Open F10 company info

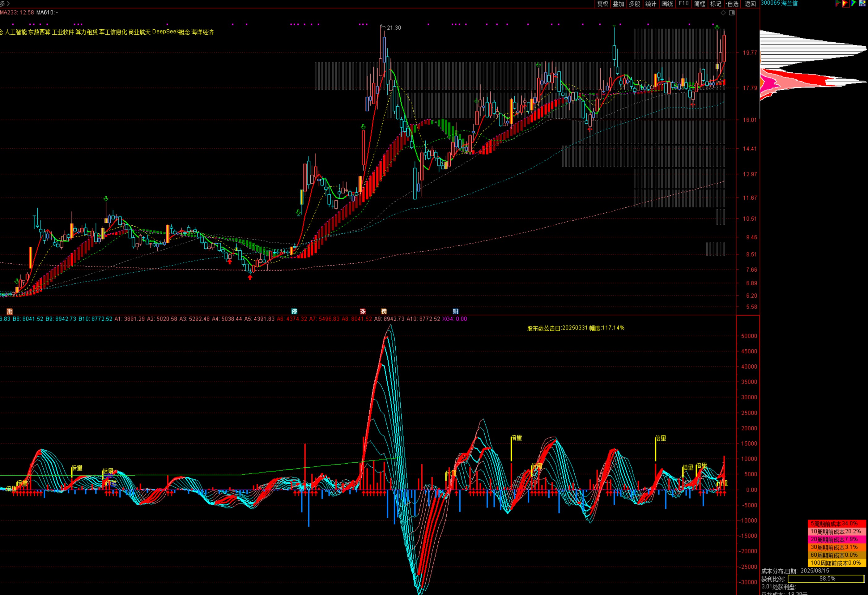683,4
